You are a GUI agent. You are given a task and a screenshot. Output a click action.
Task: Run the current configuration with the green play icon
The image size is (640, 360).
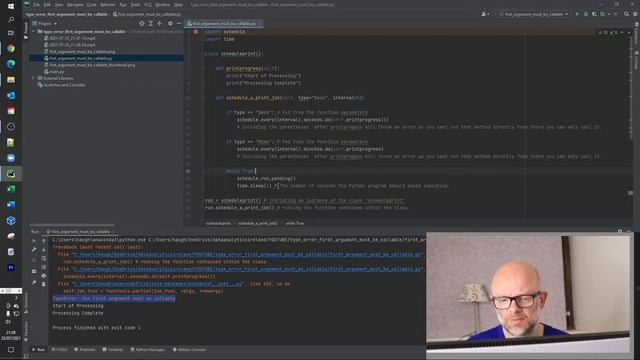coord(577,14)
